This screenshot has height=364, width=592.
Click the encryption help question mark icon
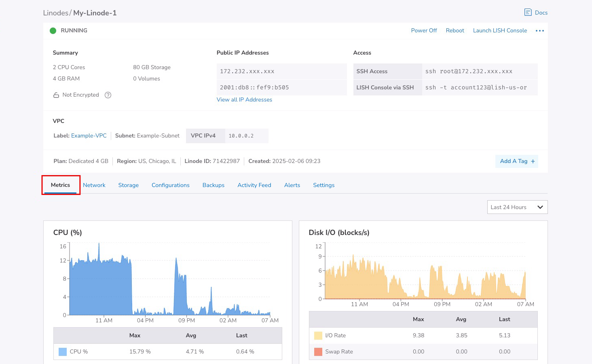click(108, 95)
